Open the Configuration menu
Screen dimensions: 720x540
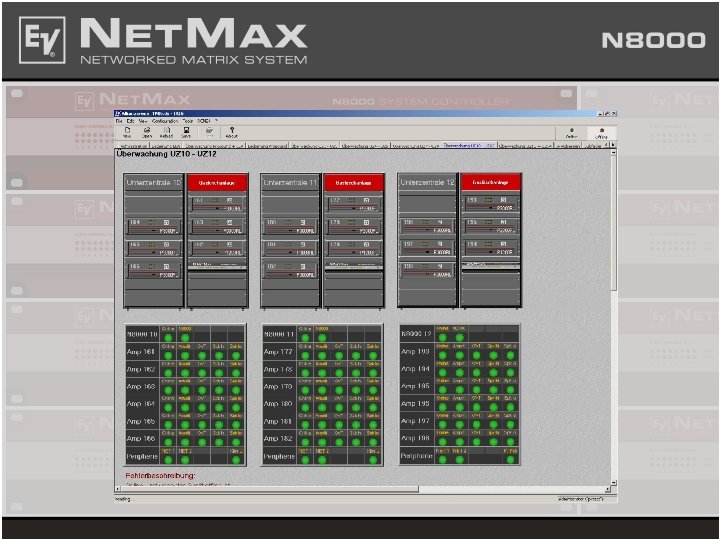[165, 121]
